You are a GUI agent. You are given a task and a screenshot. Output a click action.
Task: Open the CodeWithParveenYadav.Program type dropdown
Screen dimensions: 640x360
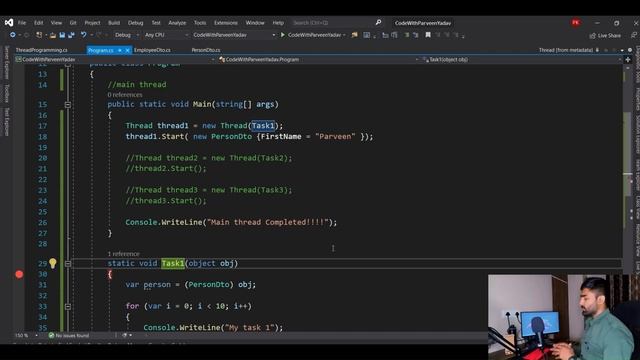pos(318,60)
